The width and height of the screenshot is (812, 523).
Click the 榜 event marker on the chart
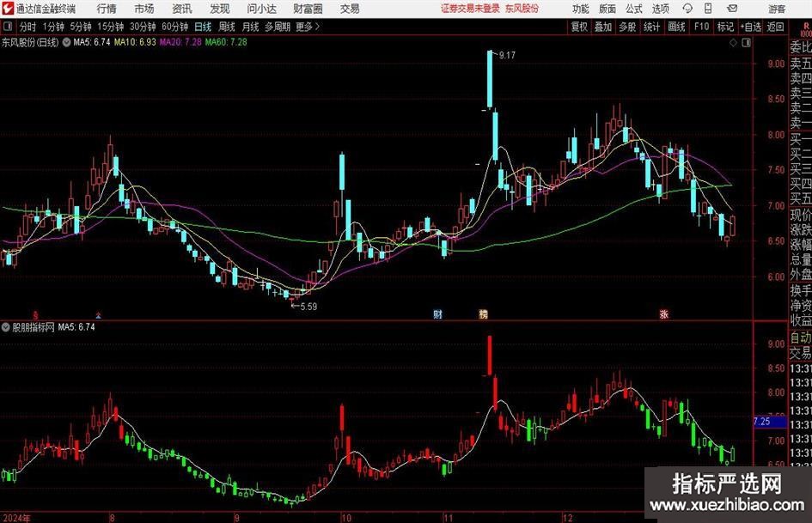point(483,313)
